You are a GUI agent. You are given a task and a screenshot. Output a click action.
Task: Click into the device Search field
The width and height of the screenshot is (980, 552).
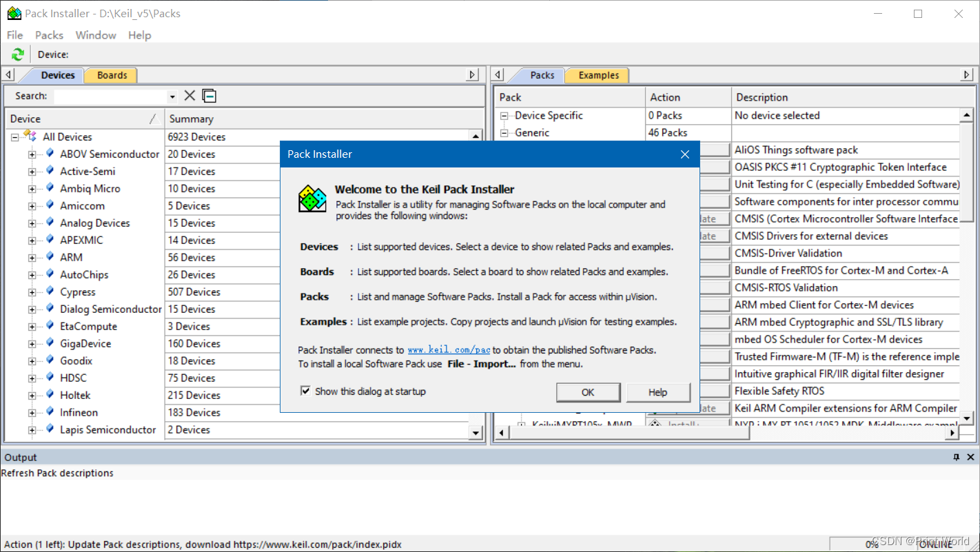[110, 96]
